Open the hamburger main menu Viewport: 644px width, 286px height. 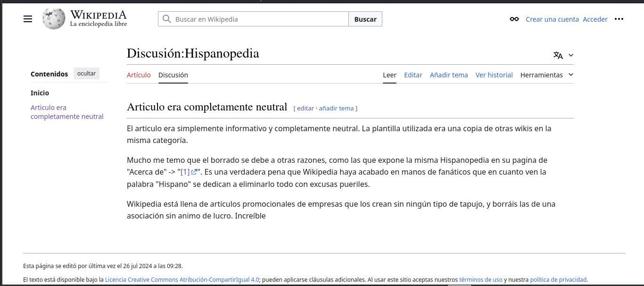click(x=28, y=19)
